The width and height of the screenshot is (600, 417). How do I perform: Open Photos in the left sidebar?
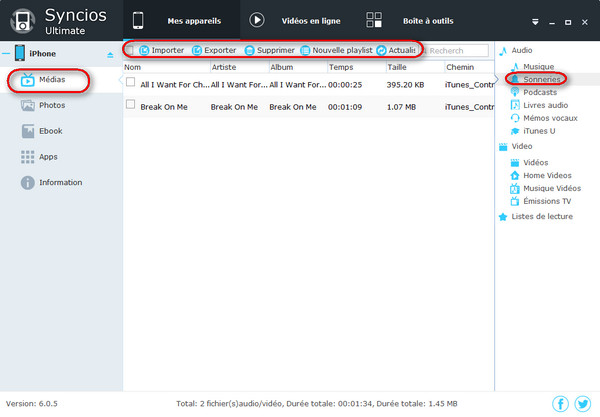[53, 105]
